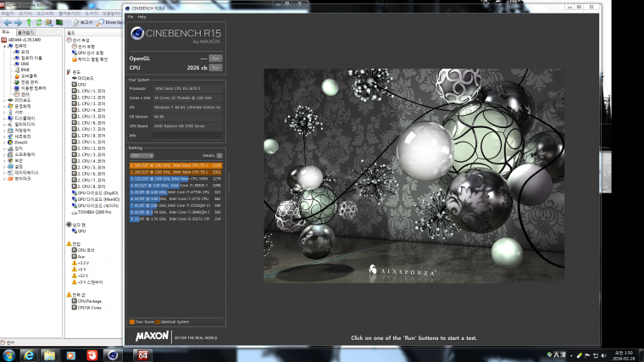Click the Processor field showing Xeon E5-2670

click(x=187, y=88)
